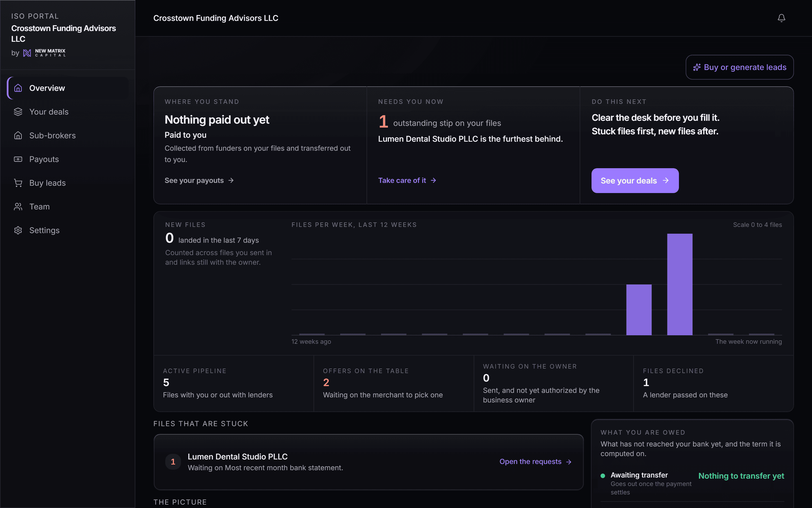812x508 pixels.
Task: Click the Files declined tile
Action: pyautogui.click(x=713, y=383)
